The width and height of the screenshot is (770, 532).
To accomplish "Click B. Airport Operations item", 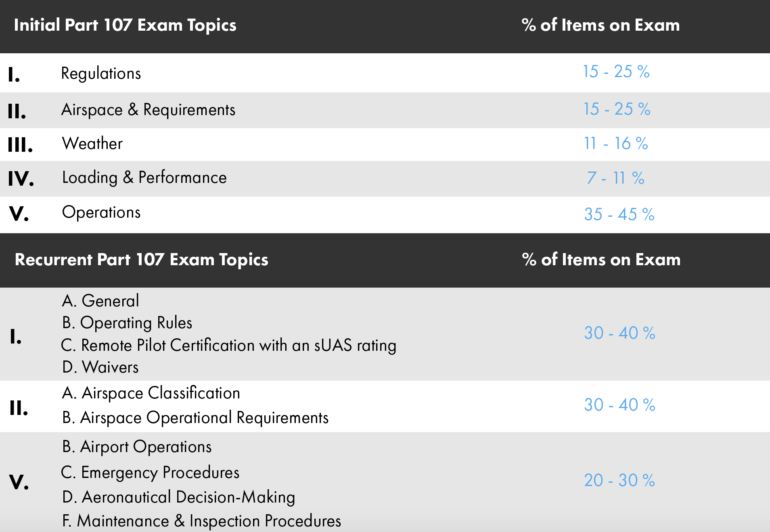I will (x=137, y=447).
